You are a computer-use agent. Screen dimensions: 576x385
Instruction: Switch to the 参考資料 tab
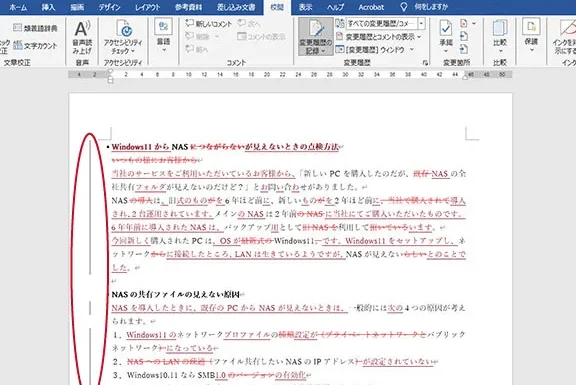(188, 7)
